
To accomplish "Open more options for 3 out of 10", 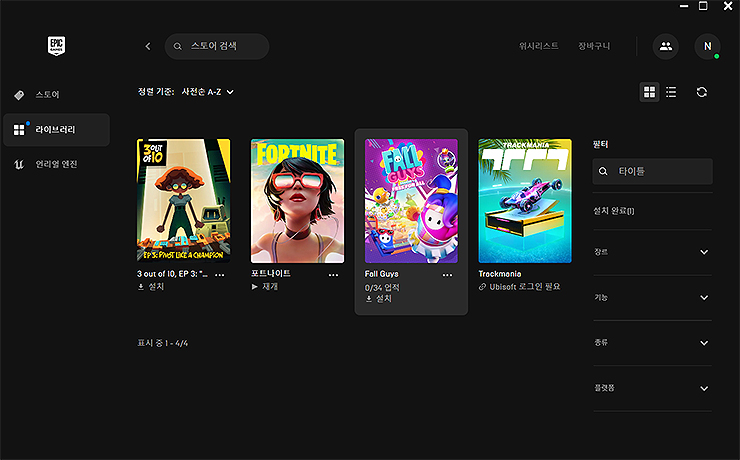I will pyautogui.click(x=220, y=275).
